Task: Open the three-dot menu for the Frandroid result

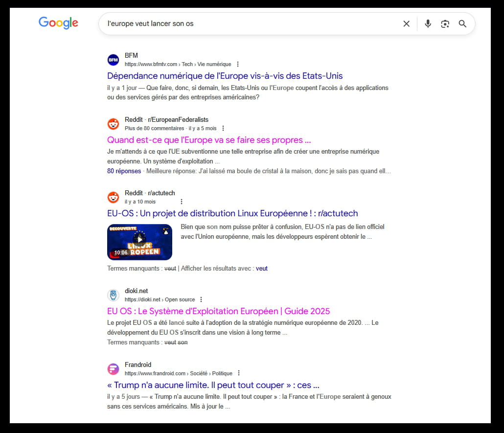Action: (239, 373)
